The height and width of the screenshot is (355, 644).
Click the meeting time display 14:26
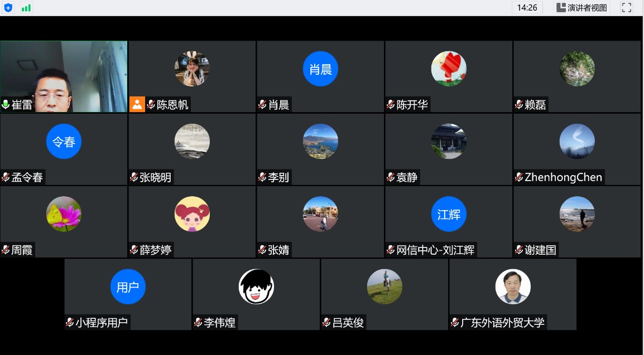click(x=527, y=8)
